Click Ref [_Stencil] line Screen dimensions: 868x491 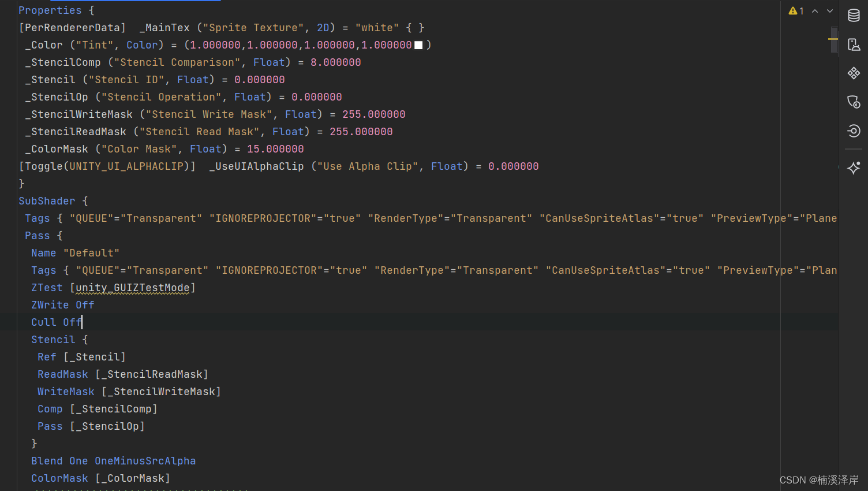pyautogui.click(x=81, y=357)
